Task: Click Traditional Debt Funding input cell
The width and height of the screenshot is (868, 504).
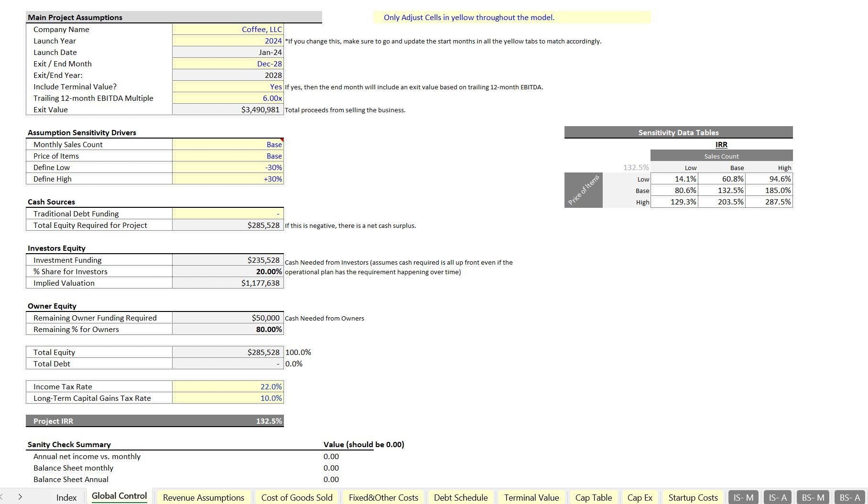Action: click(228, 214)
